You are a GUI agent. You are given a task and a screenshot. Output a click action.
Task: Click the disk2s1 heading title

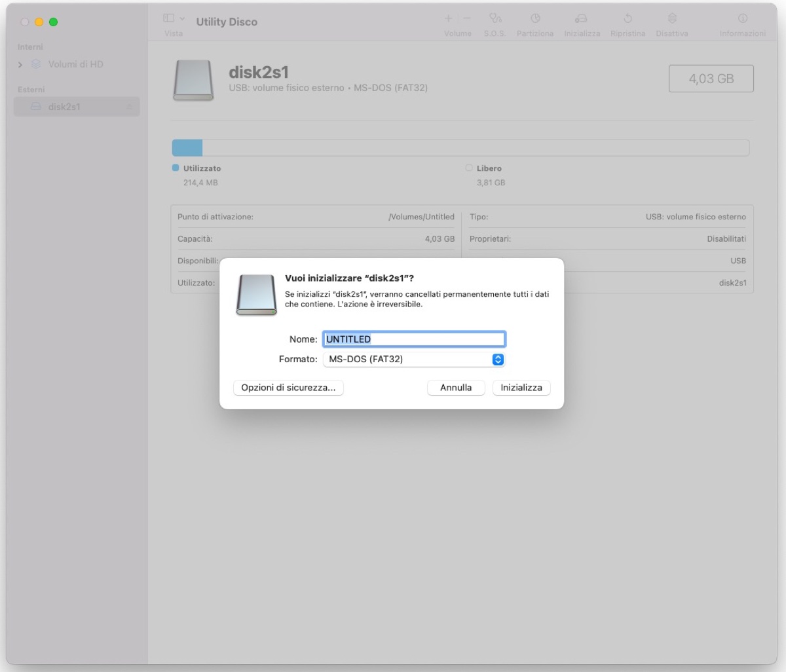[x=259, y=73]
